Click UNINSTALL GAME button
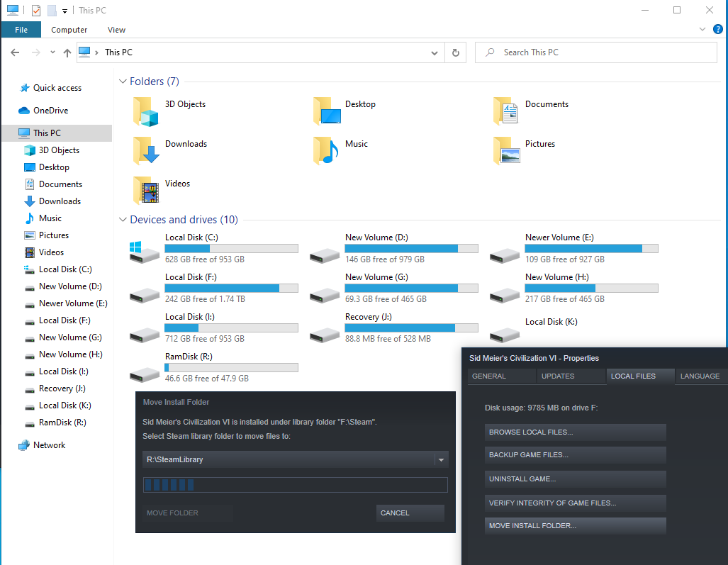Image resolution: width=728 pixels, height=565 pixels. [x=576, y=479]
